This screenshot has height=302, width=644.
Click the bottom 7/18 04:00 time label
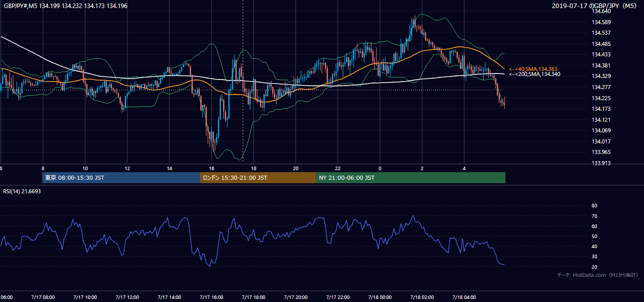click(x=465, y=297)
